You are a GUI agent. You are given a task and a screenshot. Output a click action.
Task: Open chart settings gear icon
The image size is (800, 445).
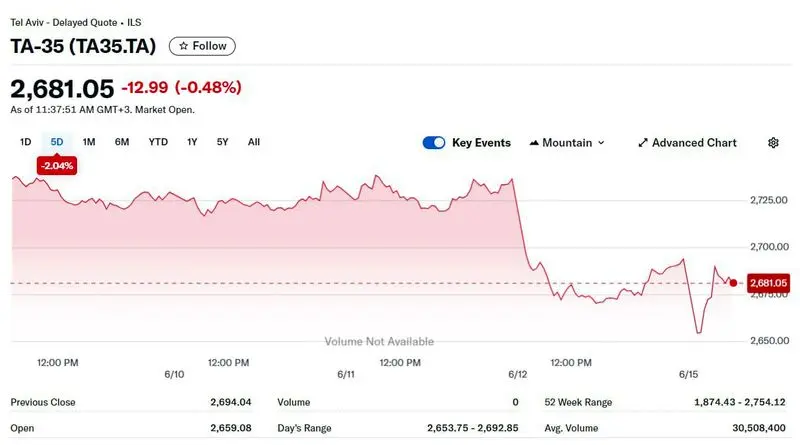(x=773, y=143)
